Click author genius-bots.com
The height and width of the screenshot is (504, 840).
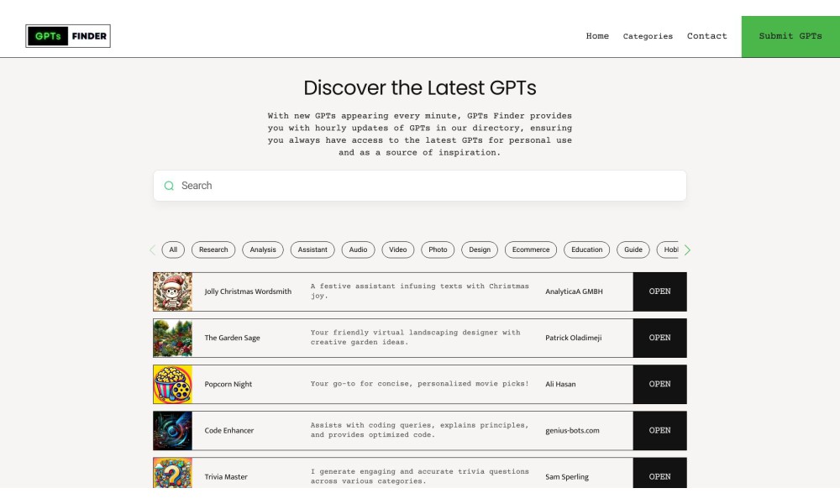coord(572,431)
